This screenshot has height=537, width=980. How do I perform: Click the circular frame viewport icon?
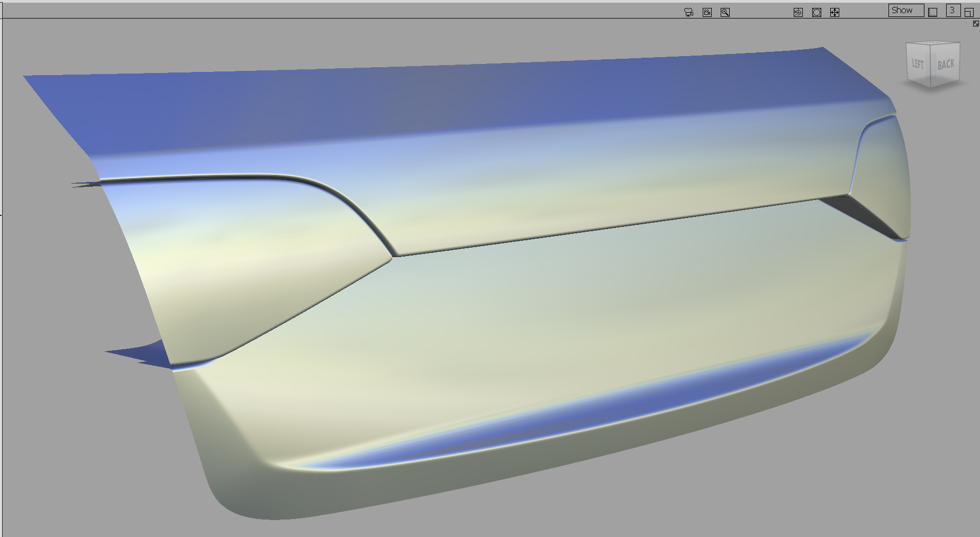click(x=816, y=13)
